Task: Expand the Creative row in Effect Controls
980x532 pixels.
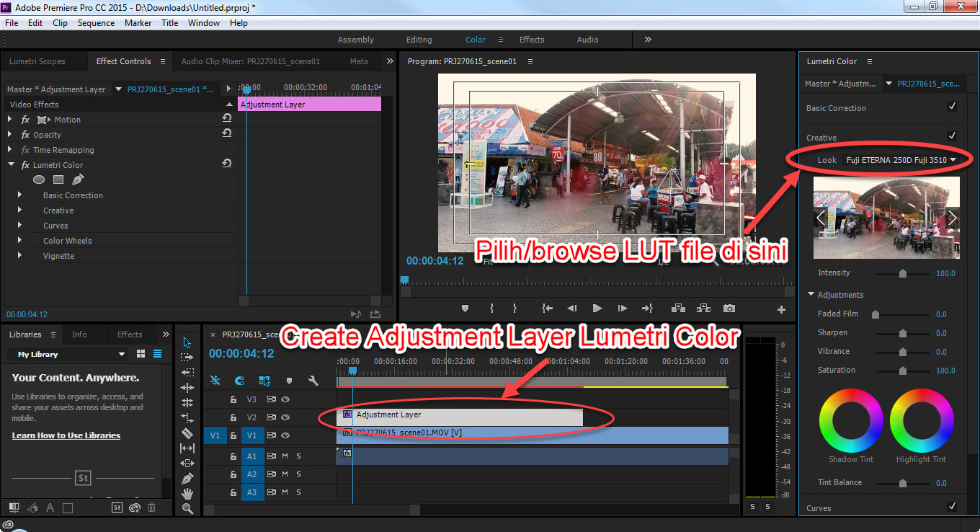Action: pyautogui.click(x=19, y=210)
